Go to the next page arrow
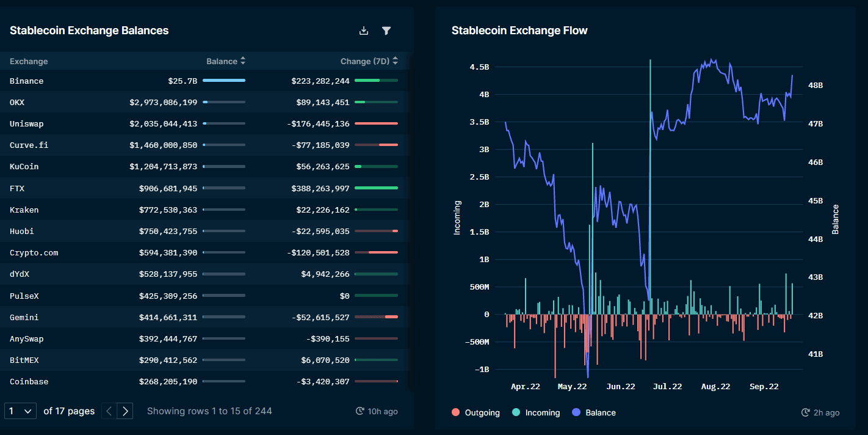 pyautogui.click(x=125, y=411)
